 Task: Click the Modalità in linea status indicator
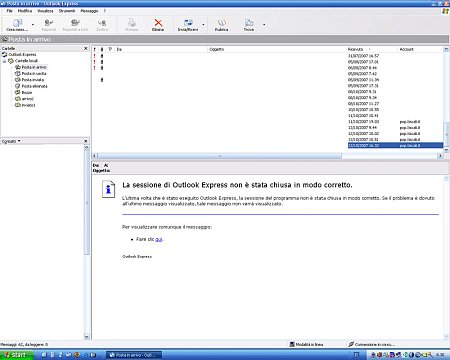pos(306,344)
